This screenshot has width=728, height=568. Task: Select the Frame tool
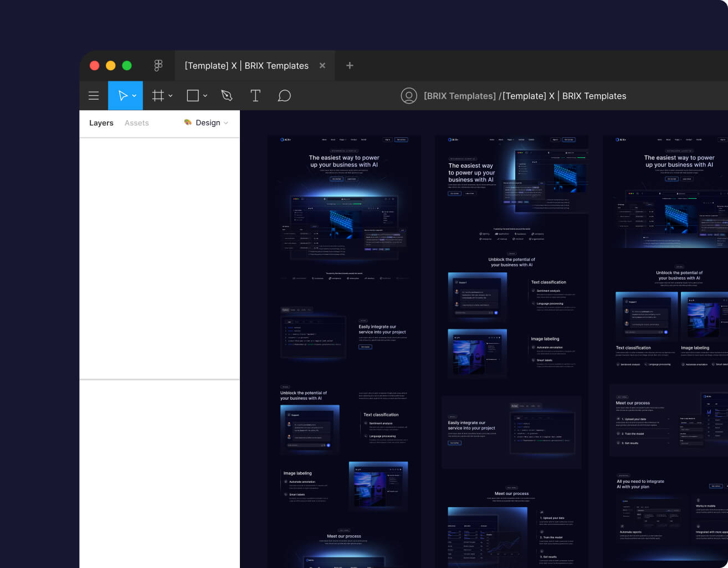point(158,95)
